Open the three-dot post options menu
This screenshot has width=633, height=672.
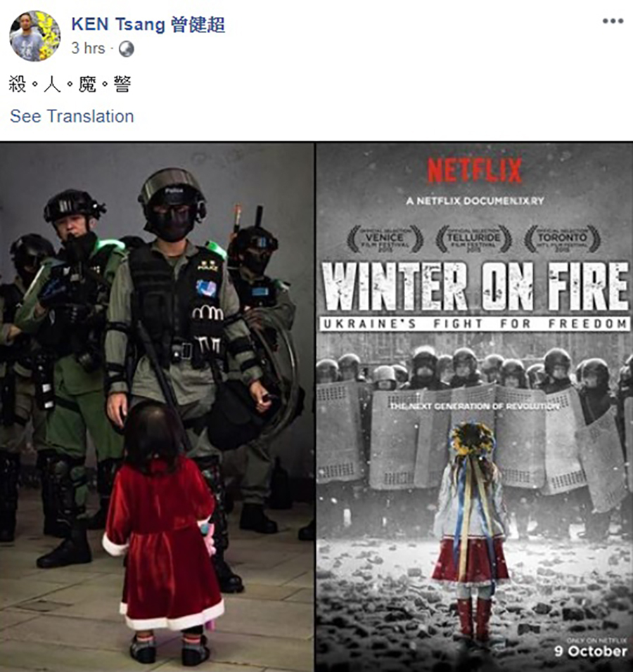click(613, 21)
